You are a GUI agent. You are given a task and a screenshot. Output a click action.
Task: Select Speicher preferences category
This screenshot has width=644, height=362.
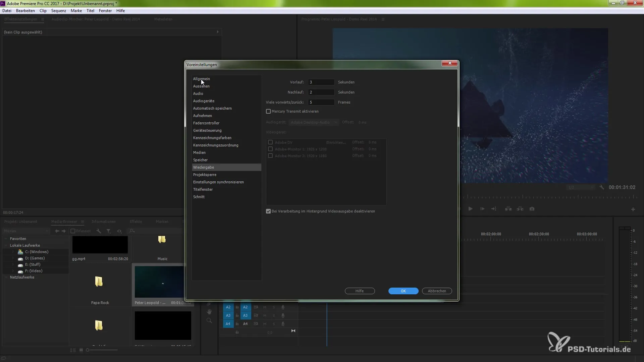click(226, 160)
